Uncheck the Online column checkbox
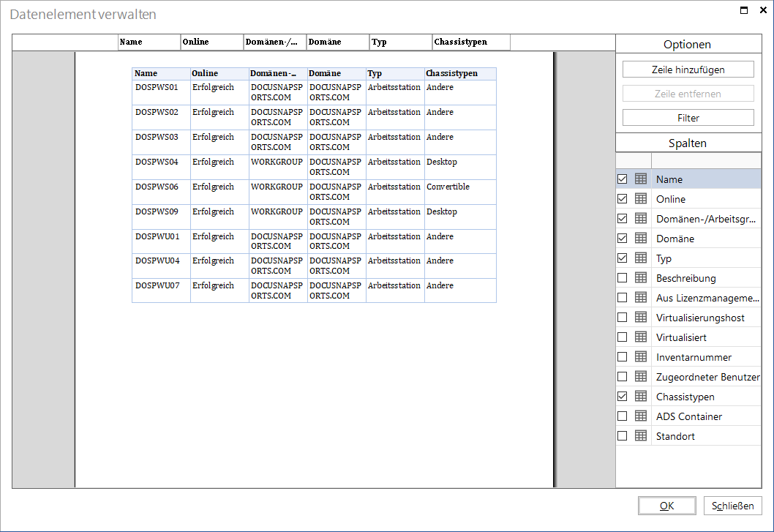This screenshot has height=532, width=774. pyautogui.click(x=622, y=198)
